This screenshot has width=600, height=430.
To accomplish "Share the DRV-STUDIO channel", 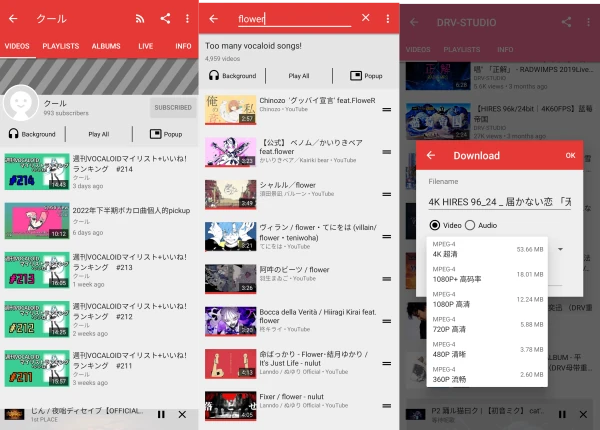I will click(x=566, y=22).
